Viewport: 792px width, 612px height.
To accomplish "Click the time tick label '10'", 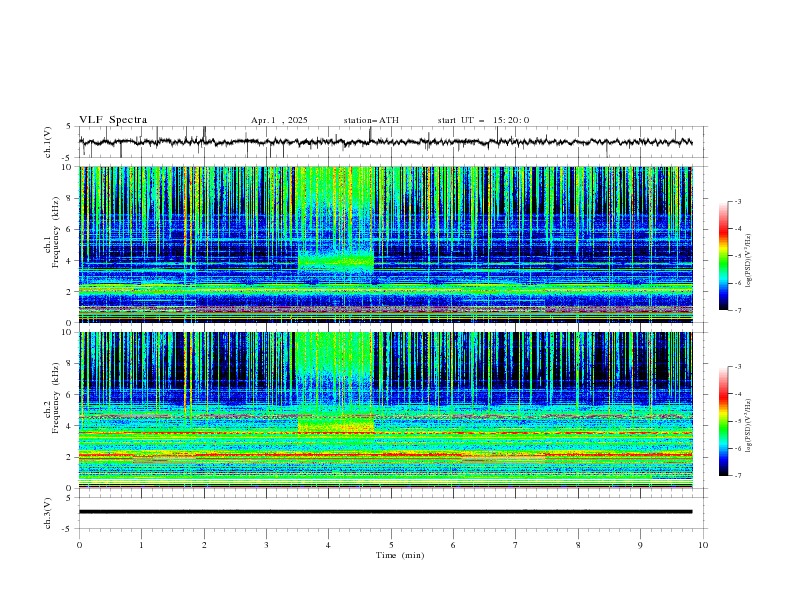I will tap(703, 545).
